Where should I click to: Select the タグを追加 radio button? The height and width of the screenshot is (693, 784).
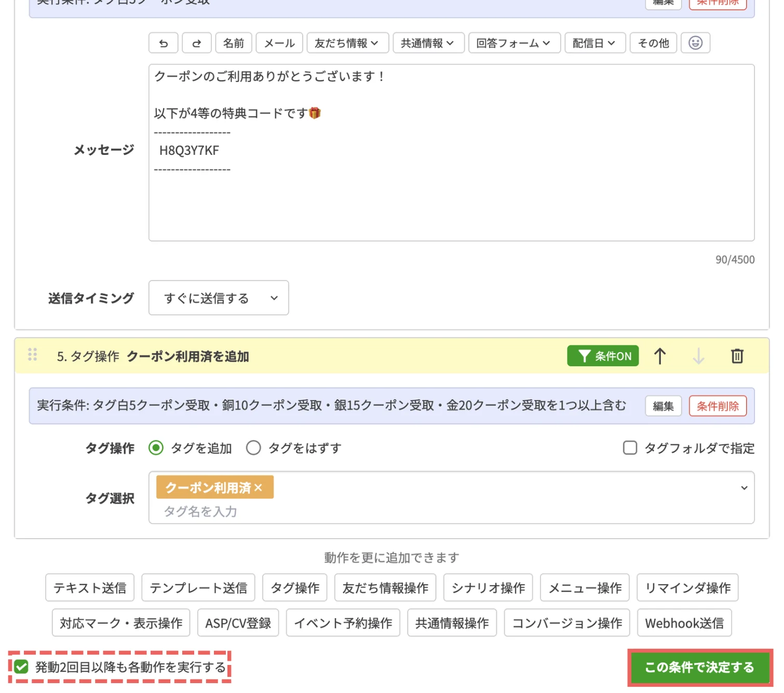click(x=156, y=448)
